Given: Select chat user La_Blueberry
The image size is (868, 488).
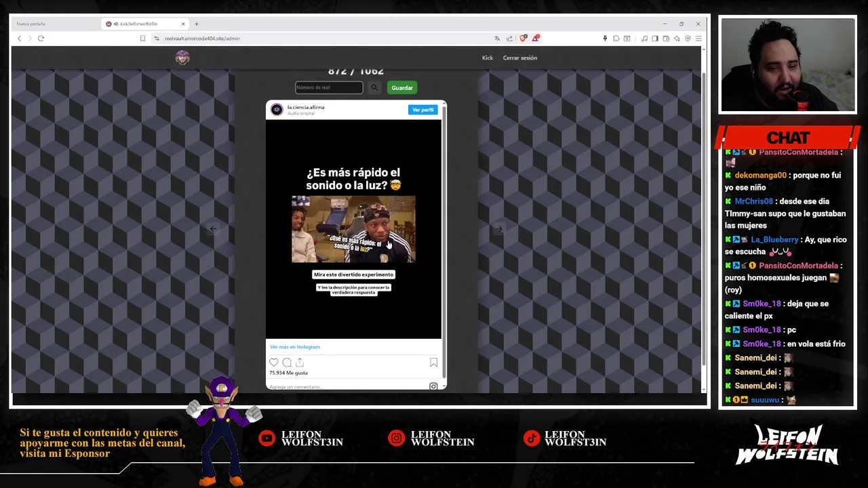Looking at the screenshot, I should pyautogui.click(x=774, y=239).
